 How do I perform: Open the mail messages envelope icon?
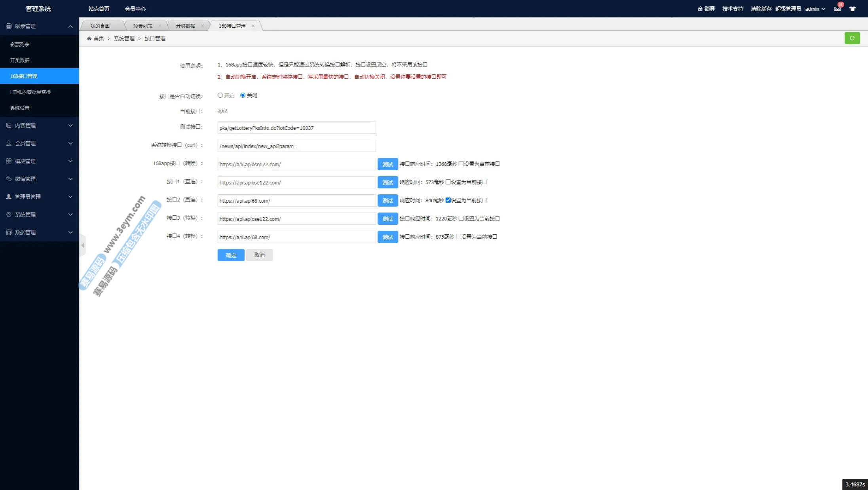click(x=837, y=9)
